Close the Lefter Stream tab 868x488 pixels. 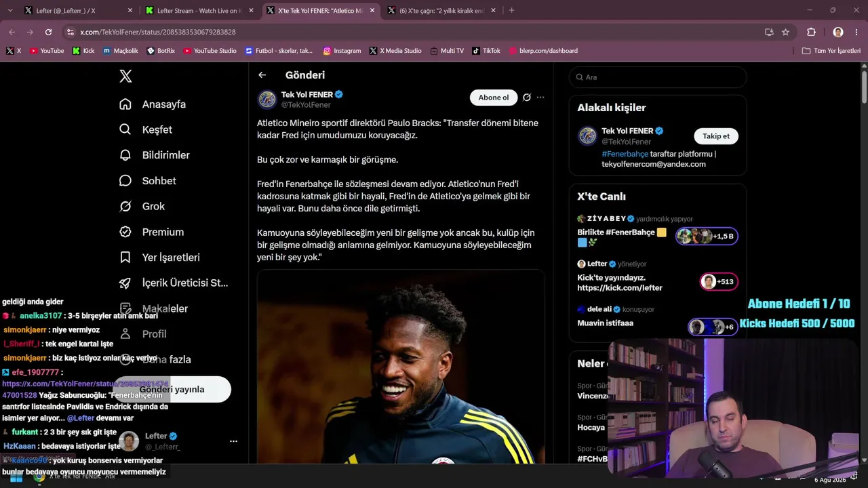(251, 10)
